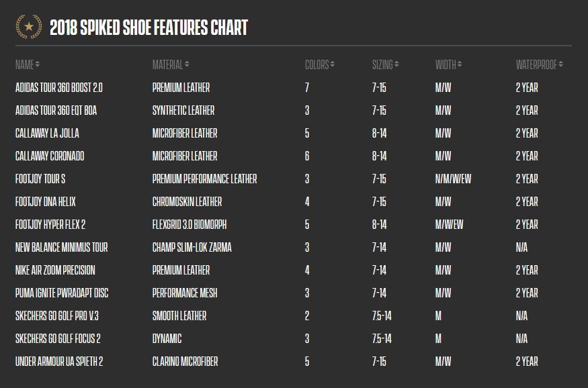Click the sort arrows beside Width header

[x=460, y=64]
